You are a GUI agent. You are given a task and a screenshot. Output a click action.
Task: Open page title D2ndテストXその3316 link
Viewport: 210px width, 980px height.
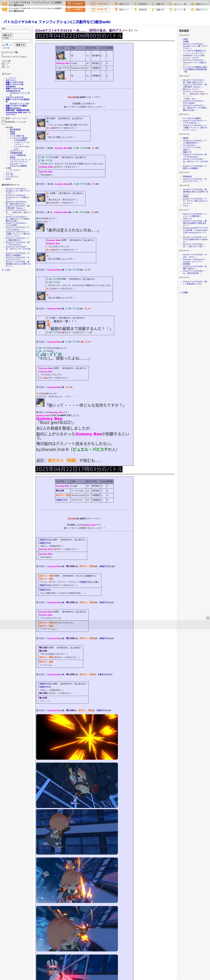(x=87, y=30)
